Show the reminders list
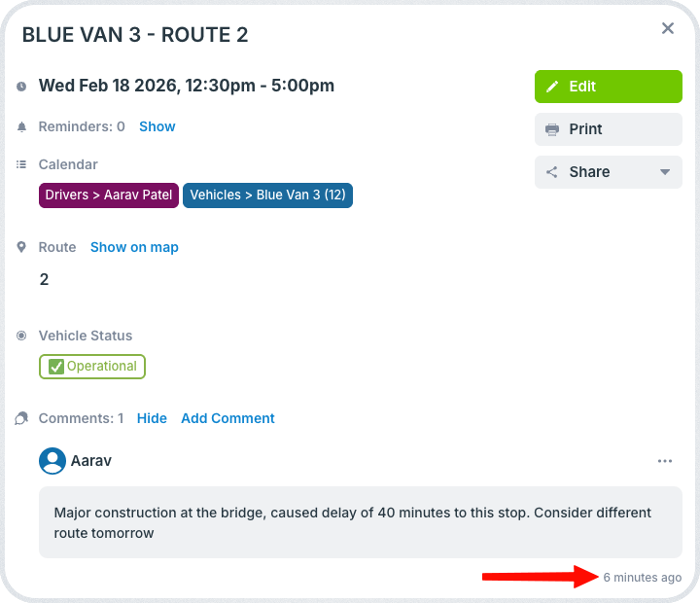The image size is (700, 603). tap(157, 126)
